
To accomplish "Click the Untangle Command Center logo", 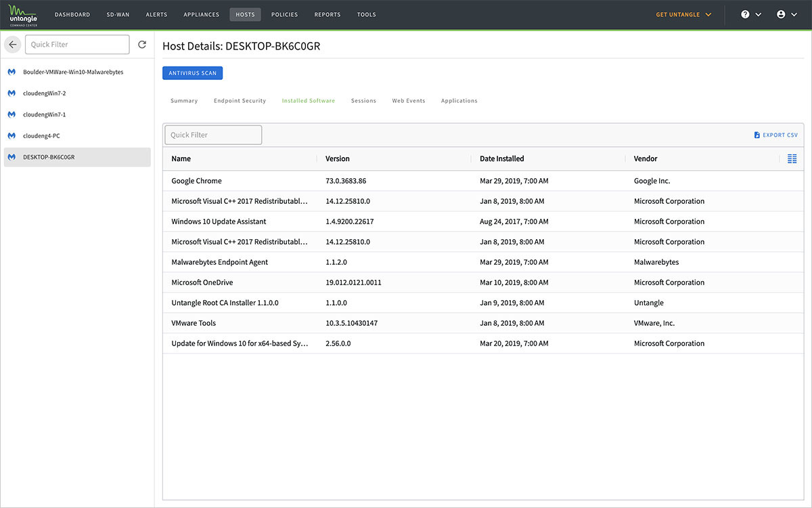I will (23, 14).
